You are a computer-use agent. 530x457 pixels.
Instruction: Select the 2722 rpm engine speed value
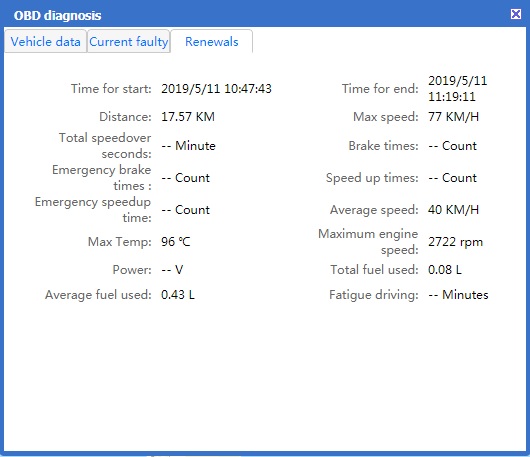pyautogui.click(x=455, y=242)
